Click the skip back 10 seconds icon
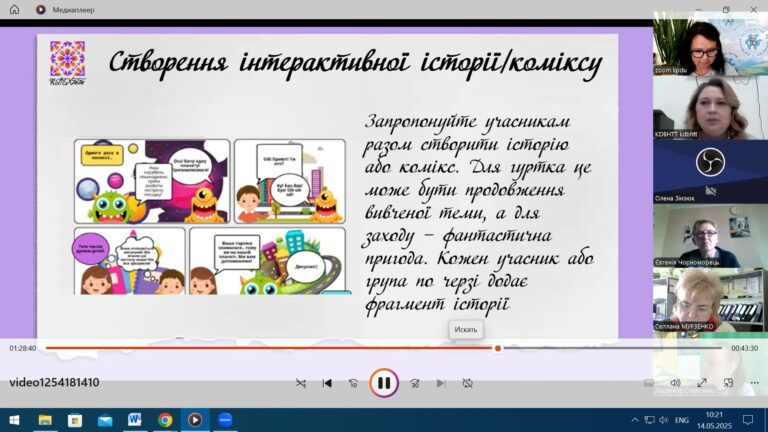 (x=353, y=383)
